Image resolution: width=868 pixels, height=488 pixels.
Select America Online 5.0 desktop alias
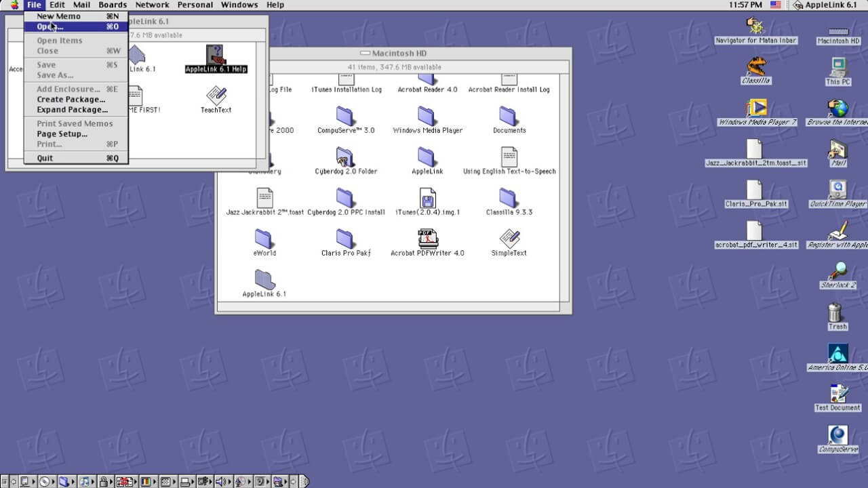[838, 357]
